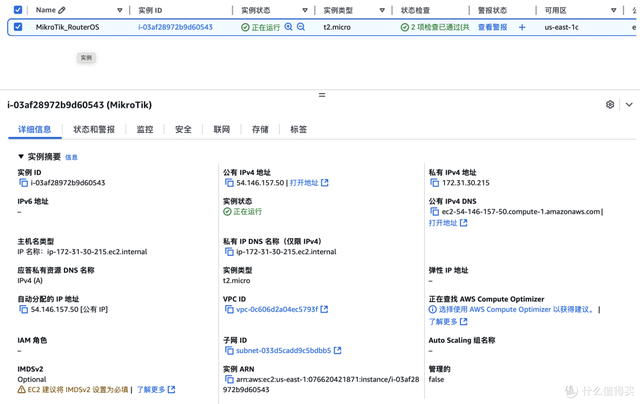This screenshot has height=404, width=640.
Task: Add an alarm with the plus icon
Action: 522,27
